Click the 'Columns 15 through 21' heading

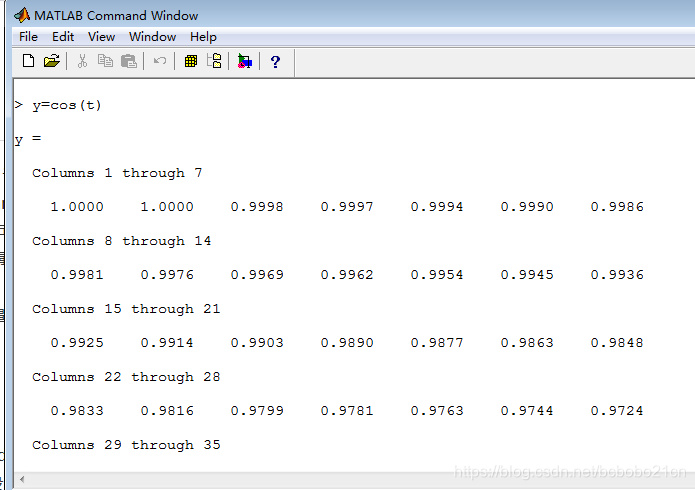(x=126, y=309)
